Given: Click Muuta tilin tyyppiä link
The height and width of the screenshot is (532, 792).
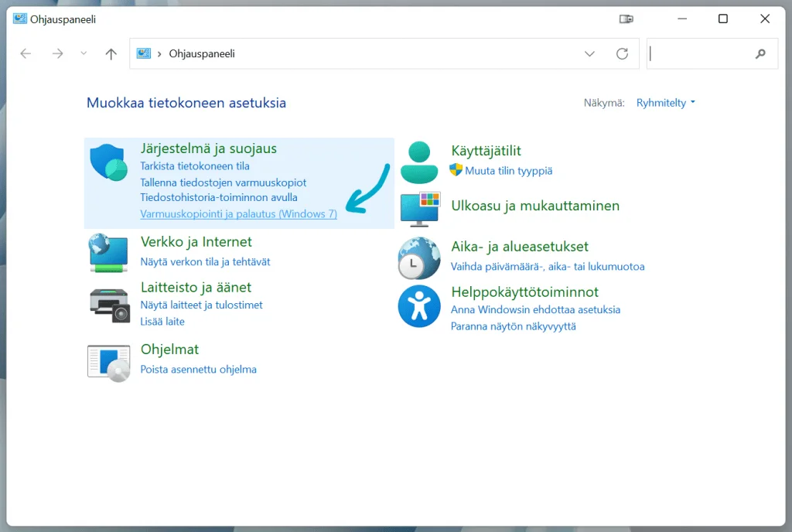Looking at the screenshot, I should click(509, 171).
